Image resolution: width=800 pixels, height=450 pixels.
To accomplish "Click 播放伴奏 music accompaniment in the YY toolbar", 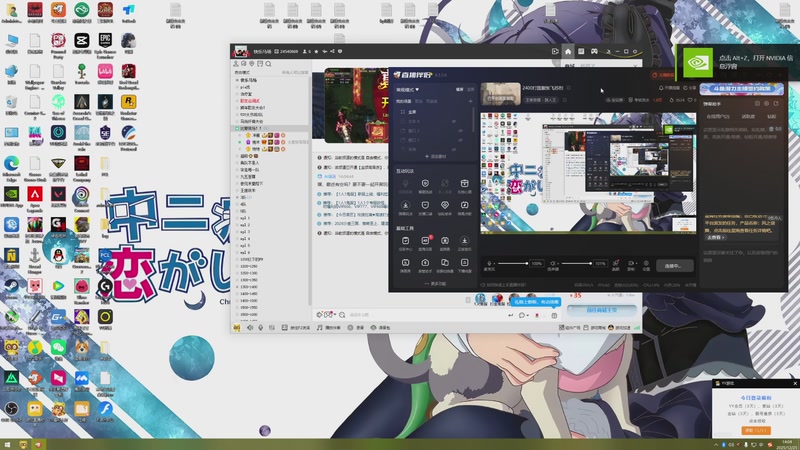I will 329,328.
